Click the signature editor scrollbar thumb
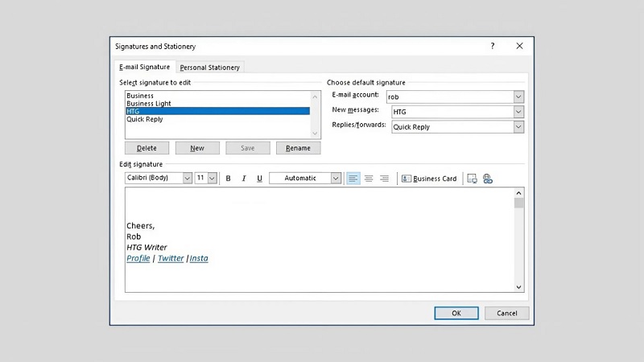 coord(518,203)
